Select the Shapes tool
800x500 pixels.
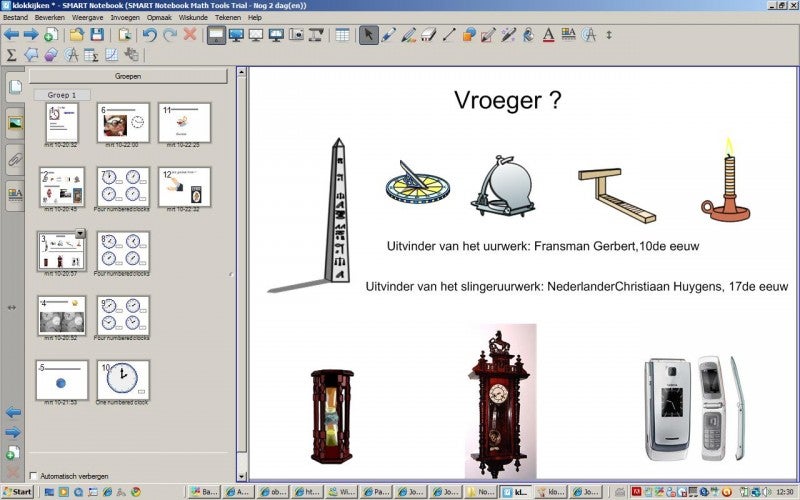point(468,35)
